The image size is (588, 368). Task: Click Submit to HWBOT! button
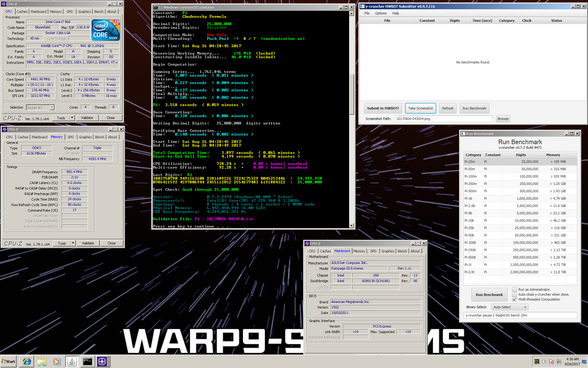pos(383,108)
